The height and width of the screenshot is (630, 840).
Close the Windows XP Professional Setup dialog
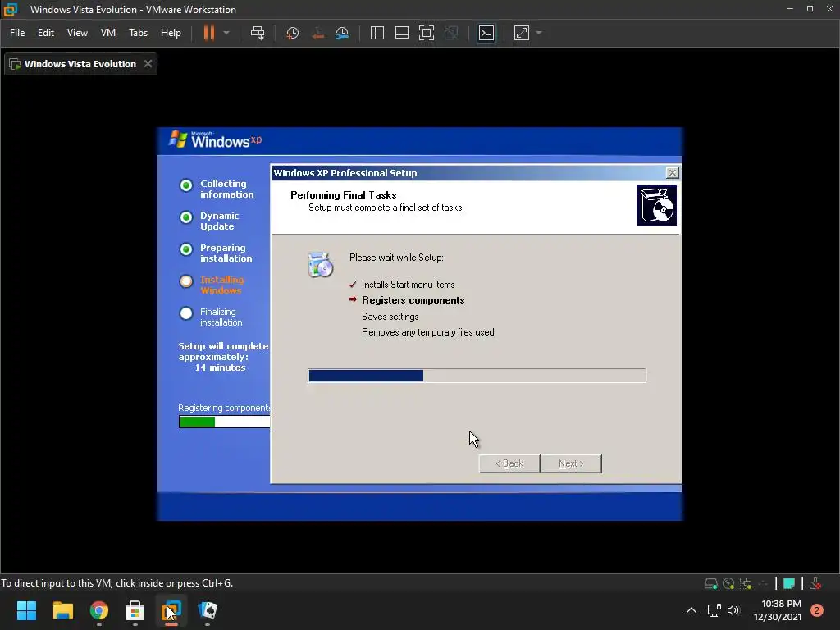click(x=672, y=173)
